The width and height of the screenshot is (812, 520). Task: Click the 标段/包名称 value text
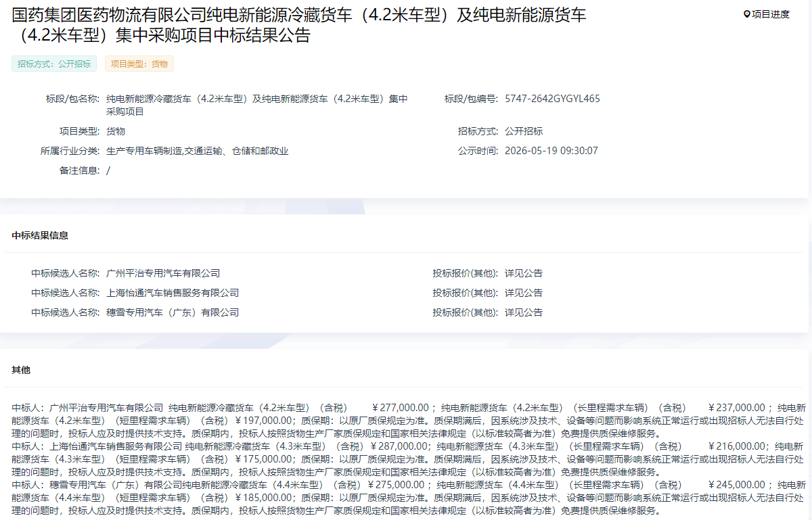[257, 105]
